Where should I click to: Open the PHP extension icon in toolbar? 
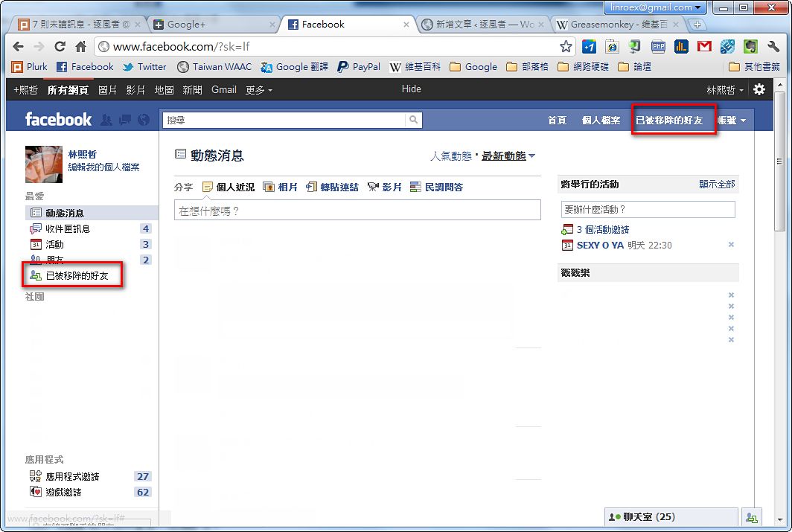(658, 46)
